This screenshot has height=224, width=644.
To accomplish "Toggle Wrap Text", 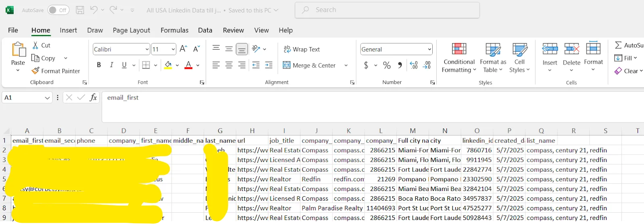I will click(302, 49).
